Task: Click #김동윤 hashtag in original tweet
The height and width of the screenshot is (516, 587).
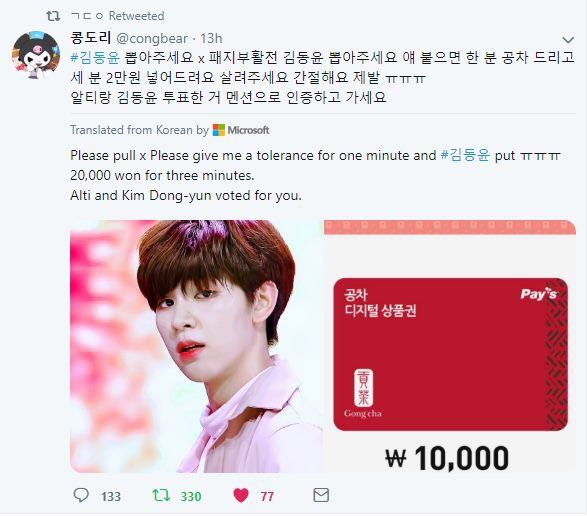Action: [95, 57]
